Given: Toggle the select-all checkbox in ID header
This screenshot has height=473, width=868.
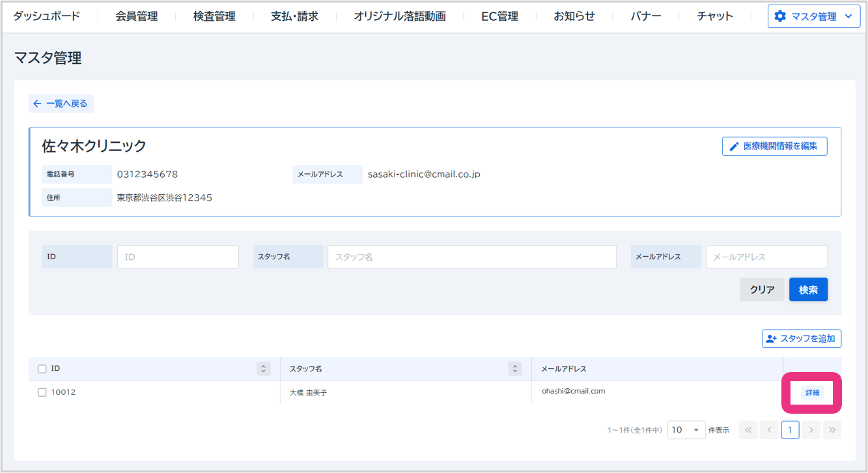Looking at the screenshot, I should click(42, 369).
